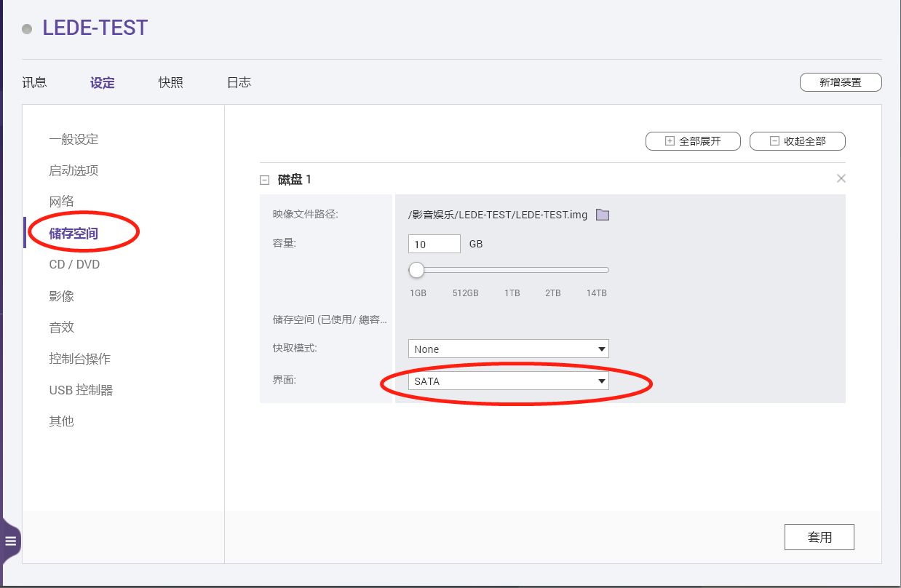This screenshot has width=901, height=588.
Task: Remove Disk 1 with the X icon
Action: point(841,178)
